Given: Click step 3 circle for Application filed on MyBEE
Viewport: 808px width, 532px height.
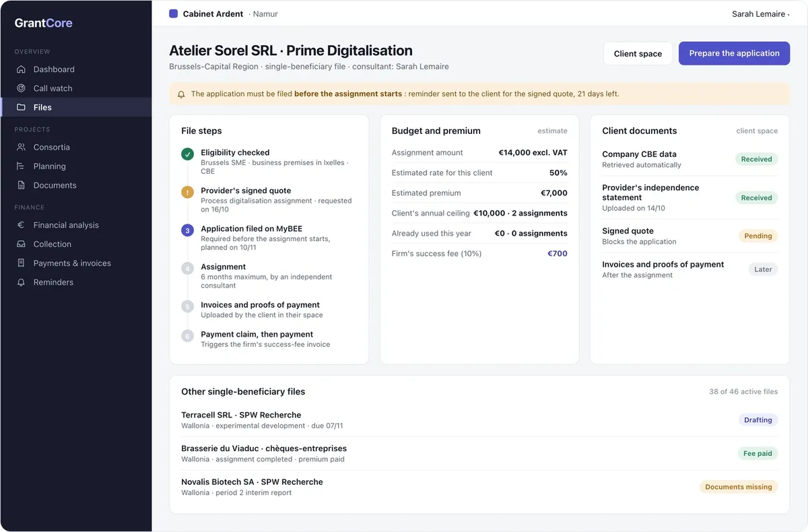Looking at the screenshot, I should tap(188, 230).
